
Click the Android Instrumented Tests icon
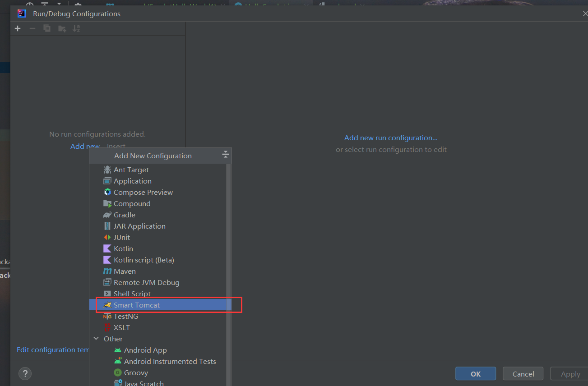click(x=117, y=361)
